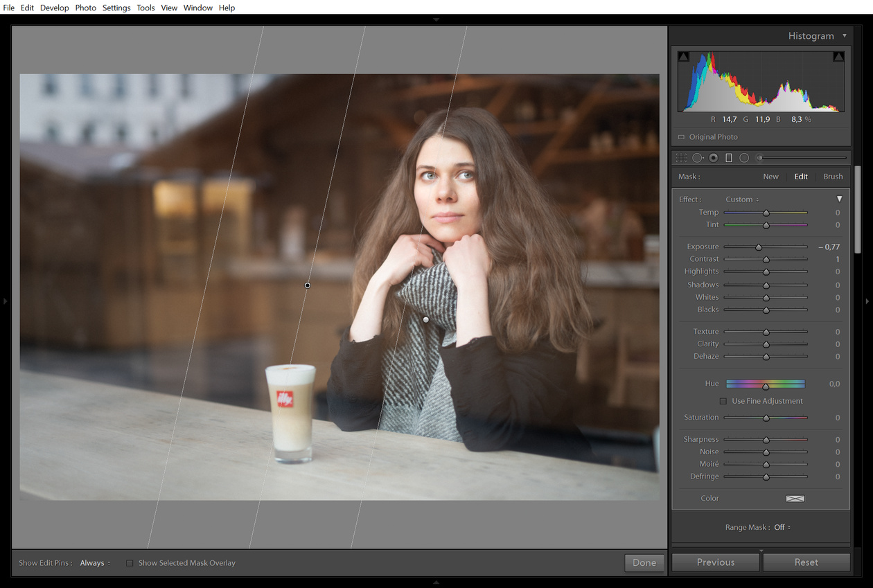The width and height of the screenshot is (873, 588).
Task: Open the Develop menu
Action: [x=54, y=8]
